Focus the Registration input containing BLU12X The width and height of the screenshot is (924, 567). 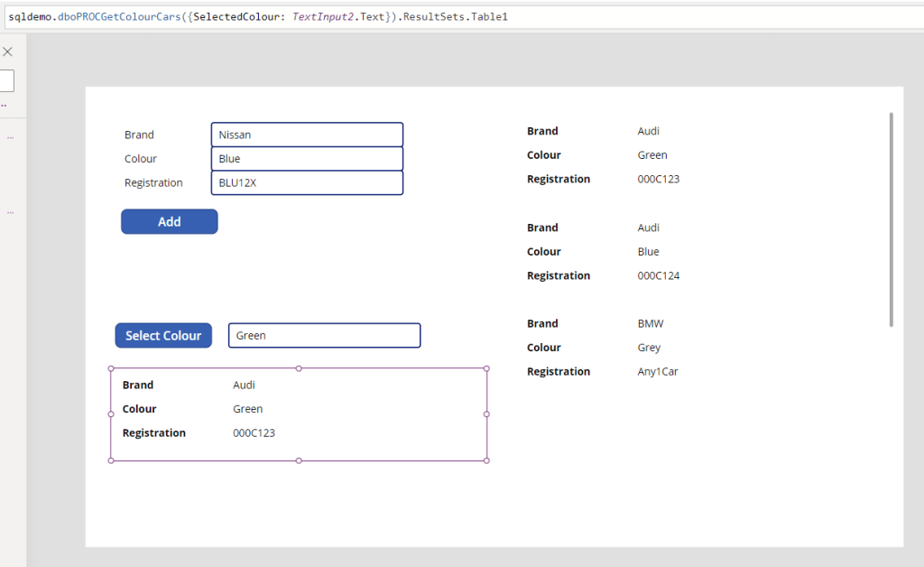(307, 182)
